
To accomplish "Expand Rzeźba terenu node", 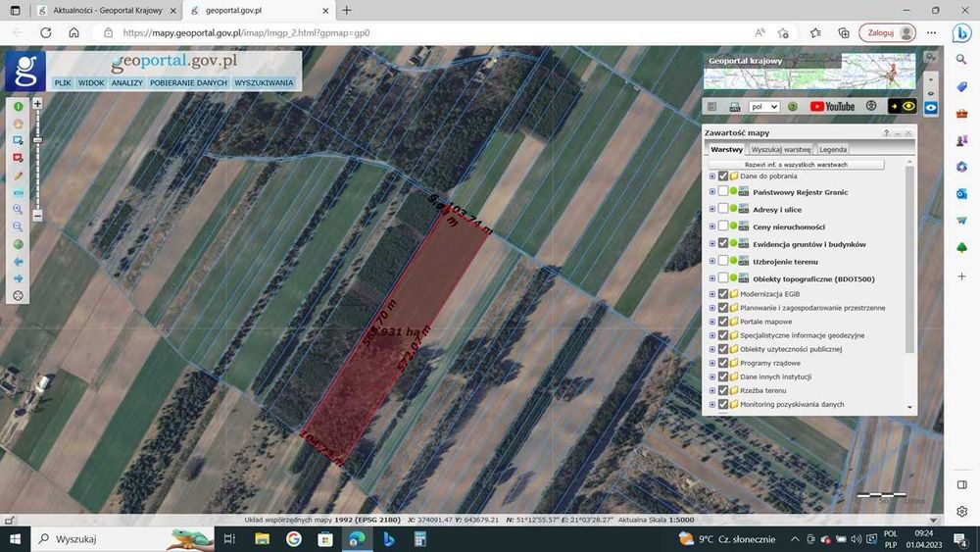I will (x=711, y=390).
